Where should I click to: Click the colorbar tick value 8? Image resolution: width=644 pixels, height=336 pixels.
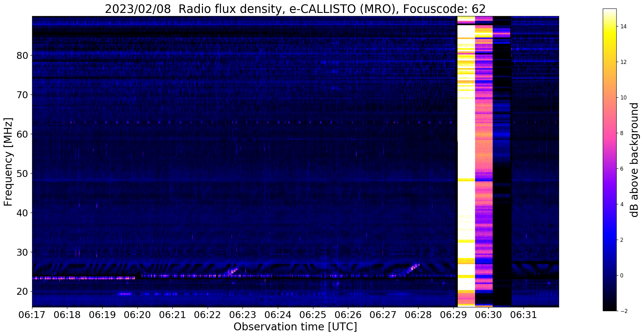click(622, 133)
